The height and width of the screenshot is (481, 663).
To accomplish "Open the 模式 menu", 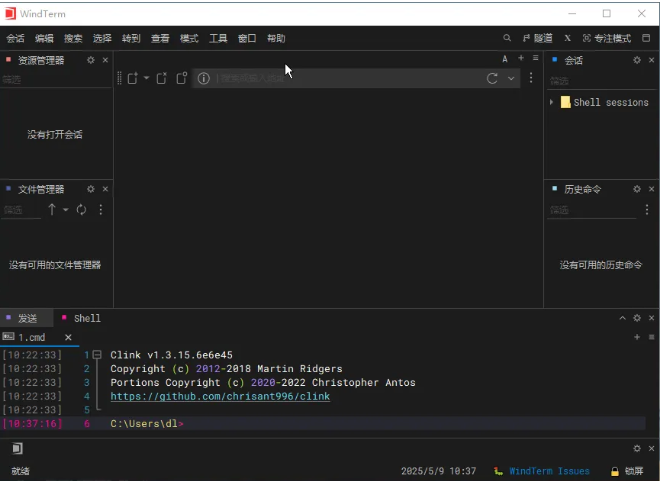I will [x=189, y=38].
